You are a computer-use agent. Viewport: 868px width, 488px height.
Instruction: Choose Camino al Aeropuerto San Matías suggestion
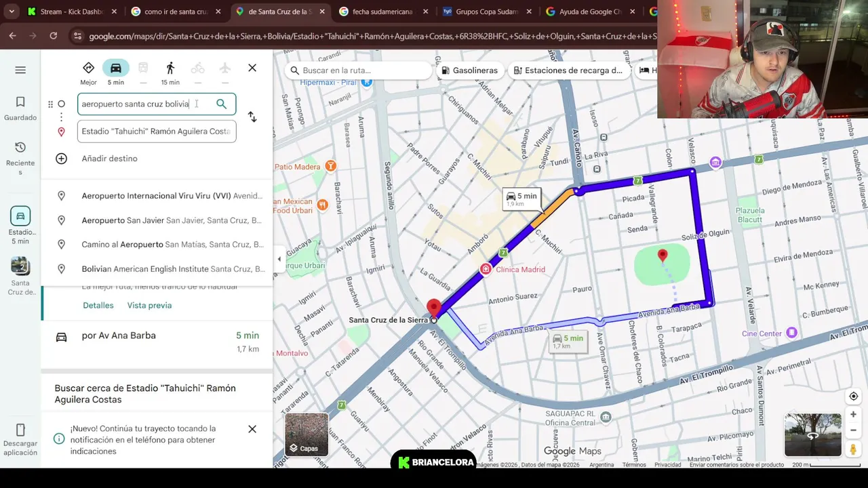point(157,245)
